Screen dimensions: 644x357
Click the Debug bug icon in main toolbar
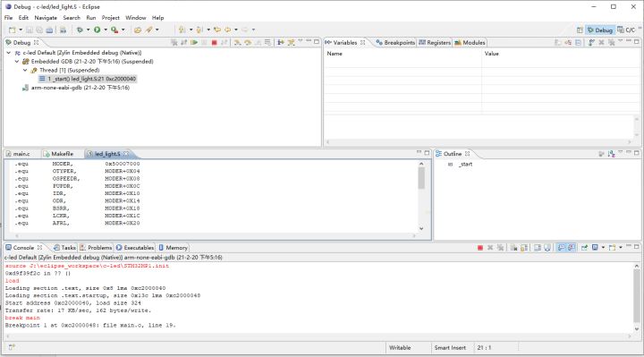[x=80, y=30]
